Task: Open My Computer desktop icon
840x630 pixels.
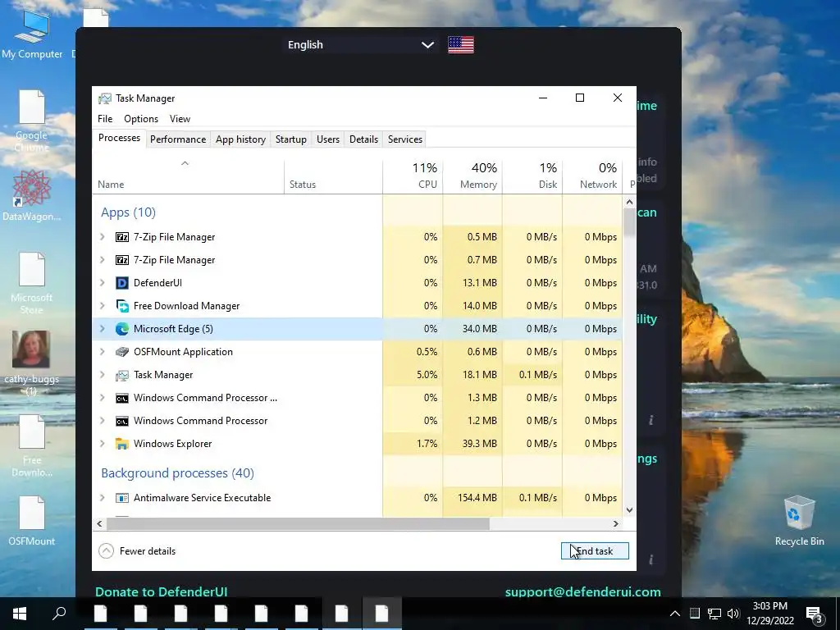Action: point(32,33)
